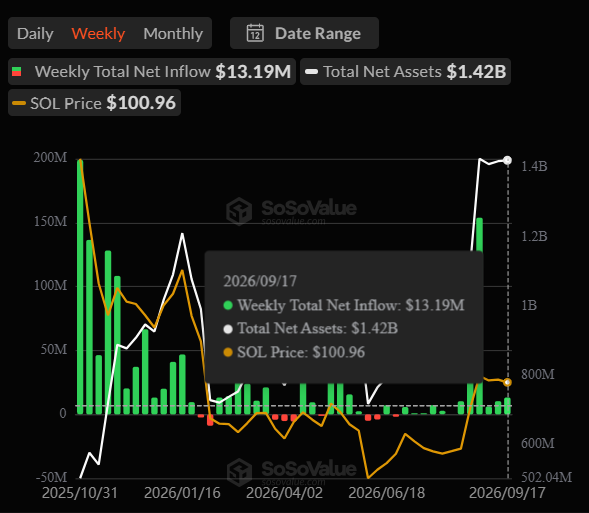The height and width of the screenshot is (513, 589).
Task: Click the 50M left axis label
Action: (54, 349)
